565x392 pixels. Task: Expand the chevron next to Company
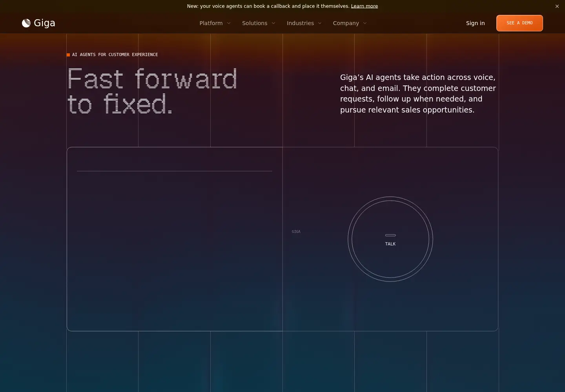pos(365,23)
